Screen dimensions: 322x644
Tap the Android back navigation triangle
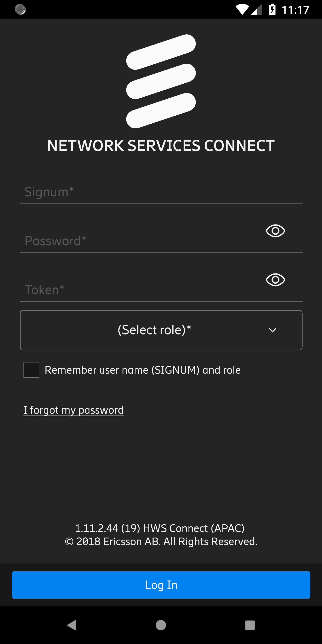coord(72,625)
